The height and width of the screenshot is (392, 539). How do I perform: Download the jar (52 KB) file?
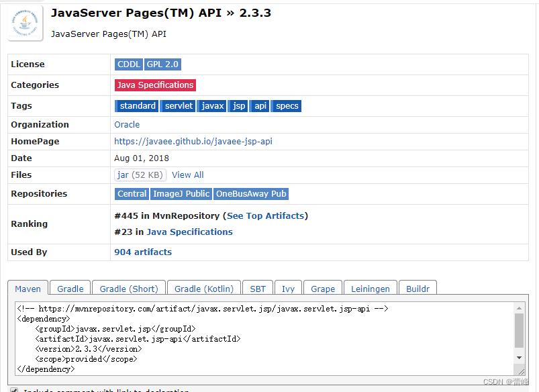140,175
